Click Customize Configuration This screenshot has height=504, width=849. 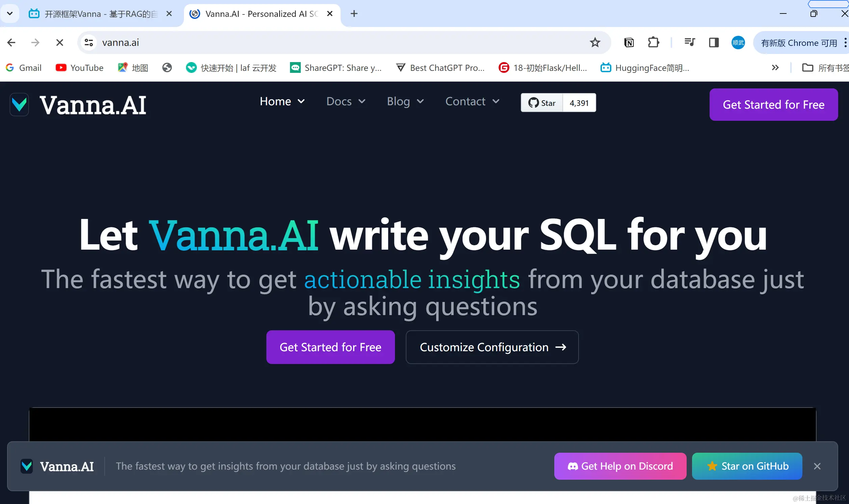[491, 347]
